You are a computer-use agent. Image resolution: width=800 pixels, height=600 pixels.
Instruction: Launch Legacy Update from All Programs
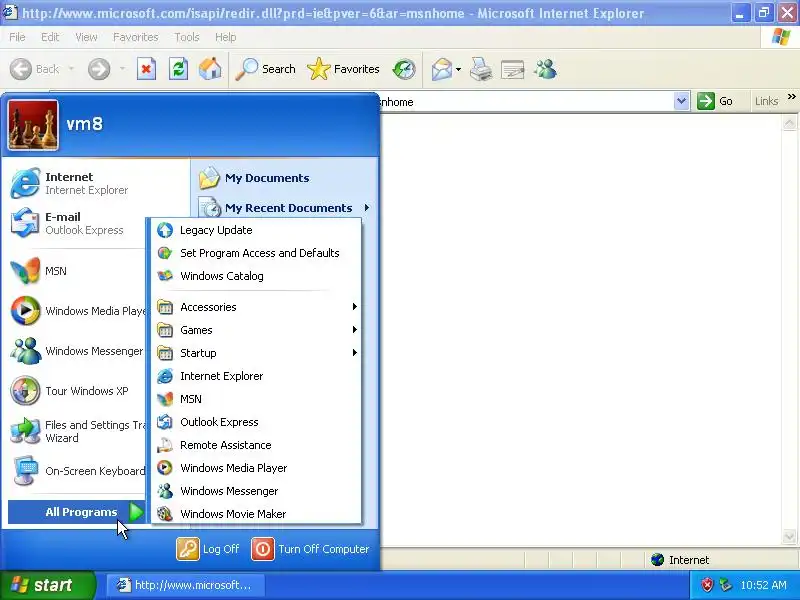coord(257,230)
